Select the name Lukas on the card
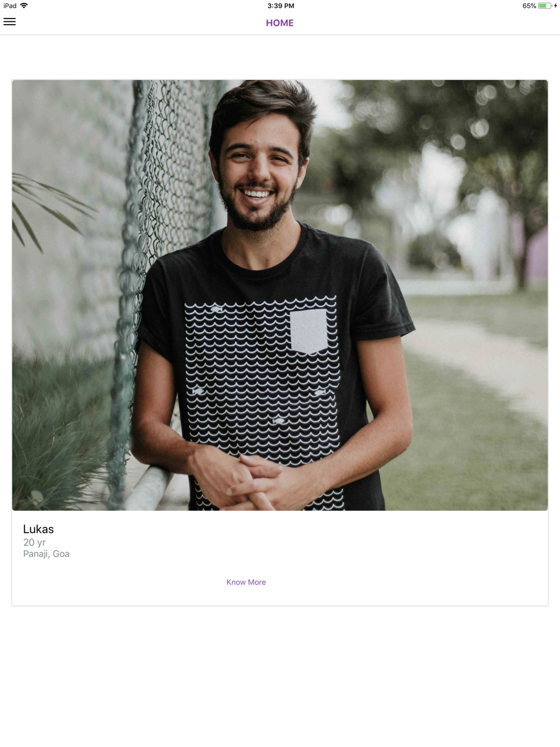This screenshot has height=747, width=560. click(38, 529)
